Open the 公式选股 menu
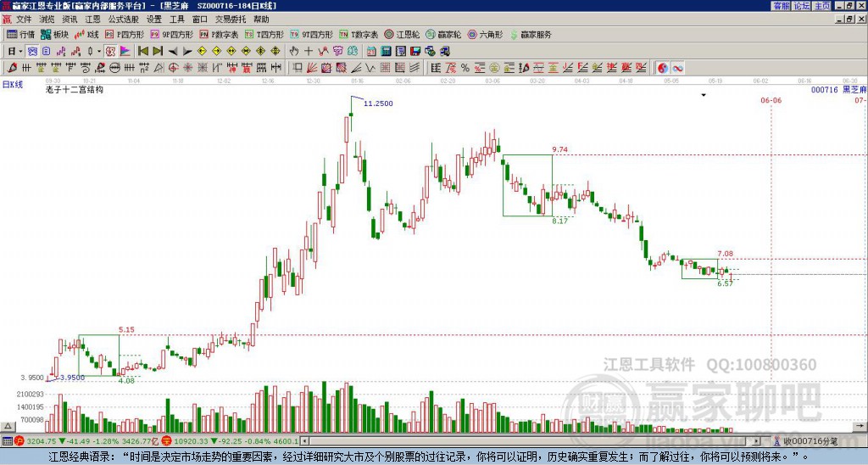This screenshot has height=465, width=868. pos(124,20)
